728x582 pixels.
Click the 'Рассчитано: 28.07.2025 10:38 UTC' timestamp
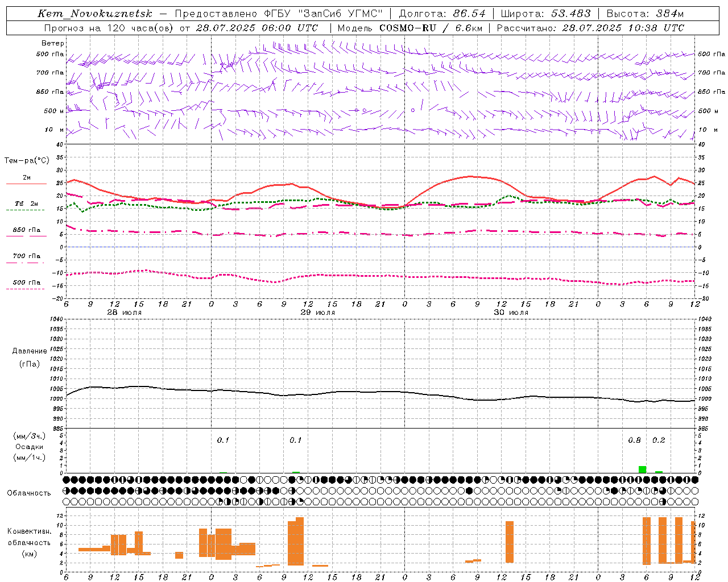[590, 28]
